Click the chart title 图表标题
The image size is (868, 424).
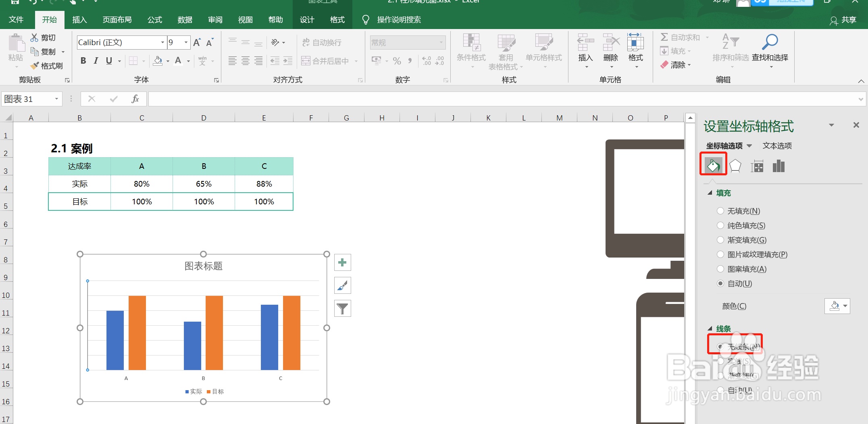[x=204, y=266]
